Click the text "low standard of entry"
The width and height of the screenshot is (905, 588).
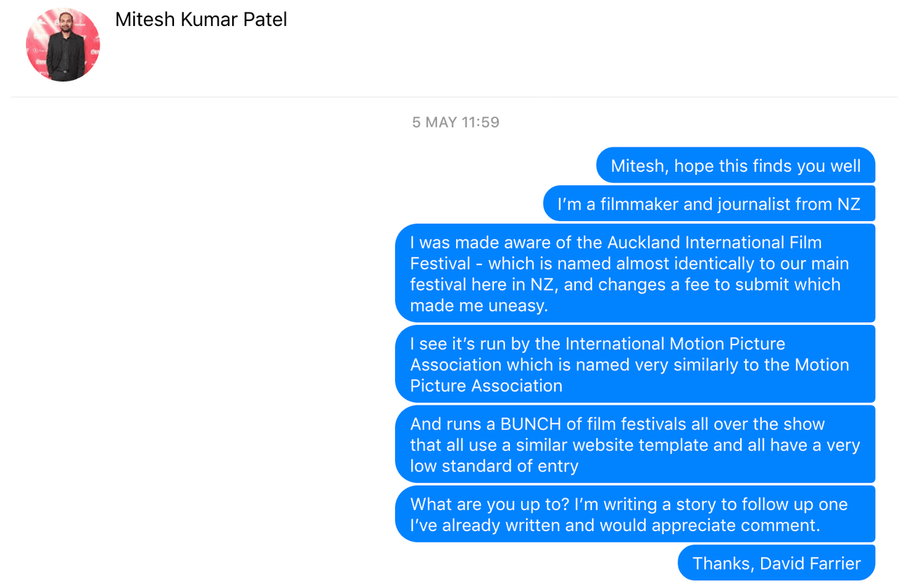(494, 466)
